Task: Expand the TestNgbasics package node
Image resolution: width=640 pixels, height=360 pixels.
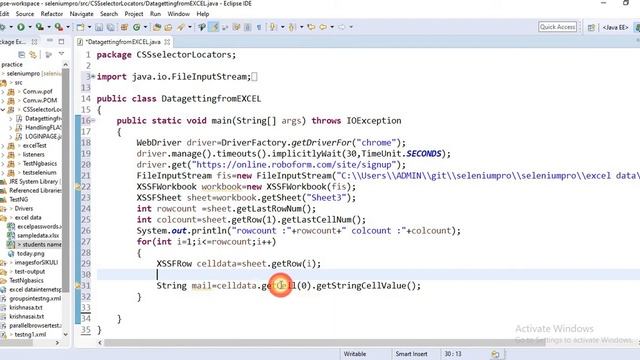Action: pyautogui.click(x=3, y=164)
